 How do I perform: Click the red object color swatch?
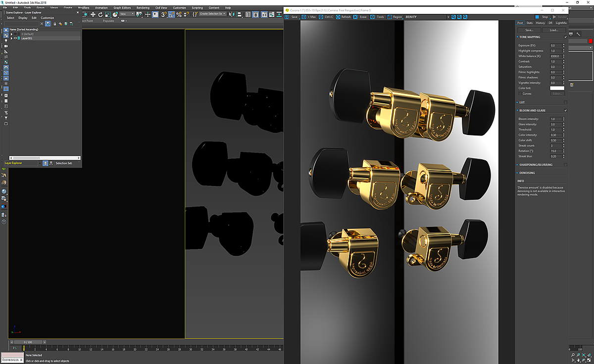(x=591, y=41)
